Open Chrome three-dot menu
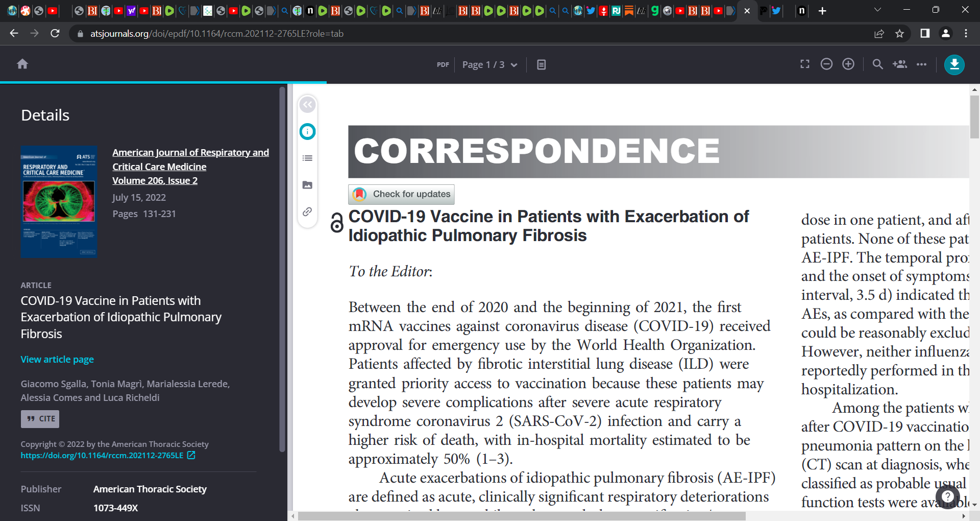This screenshot has height=521, width=980. [966, 33]
